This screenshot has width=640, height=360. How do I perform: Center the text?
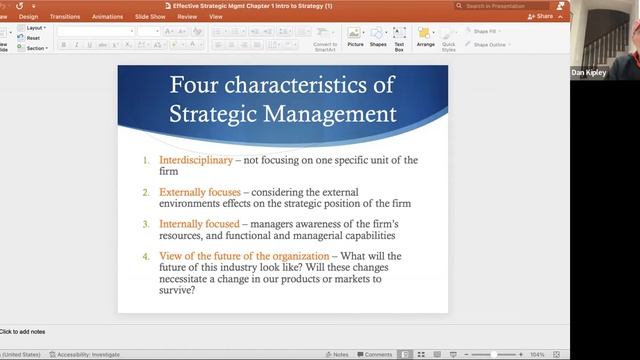(x=231, y=45)
